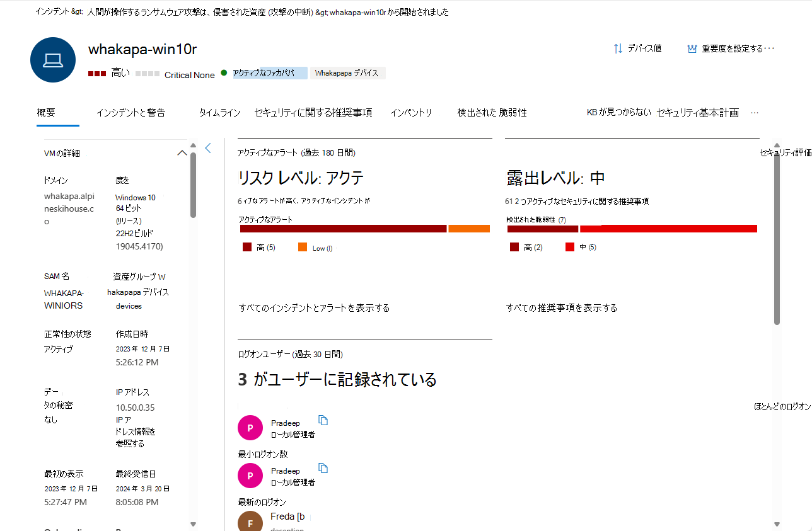The width and height of the screenshot is (812, 531).
Task: Open the インシデントと警告 tab
Action: click(x=130, y=113)
